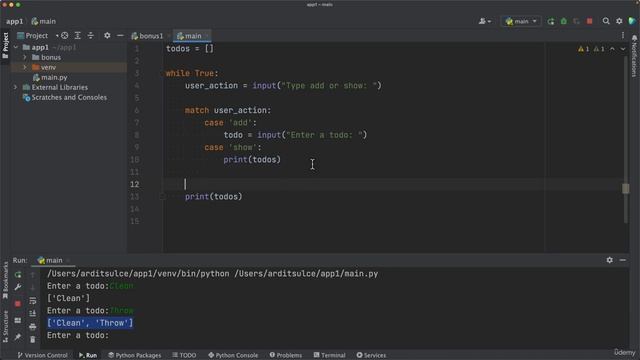Toggle soft-wrap in Run console
The image size is (640, 360).
[x=33, y=301]
